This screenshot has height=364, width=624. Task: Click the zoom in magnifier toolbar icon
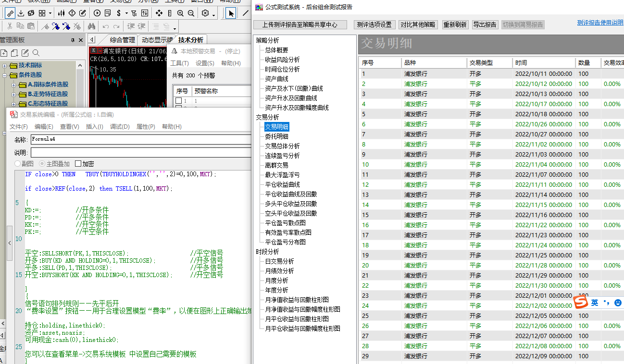(x=180, y=13)
